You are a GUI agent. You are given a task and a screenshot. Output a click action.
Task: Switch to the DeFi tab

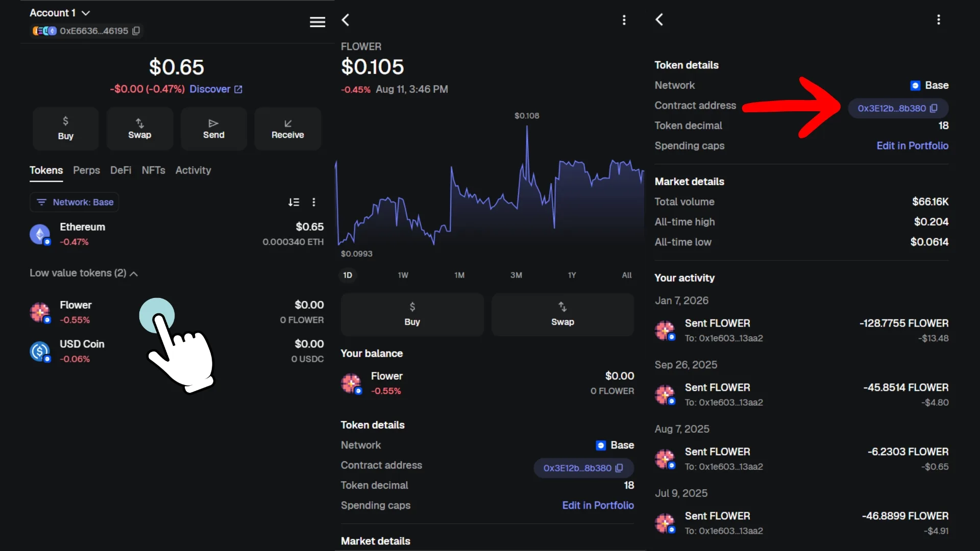[120, 170]
